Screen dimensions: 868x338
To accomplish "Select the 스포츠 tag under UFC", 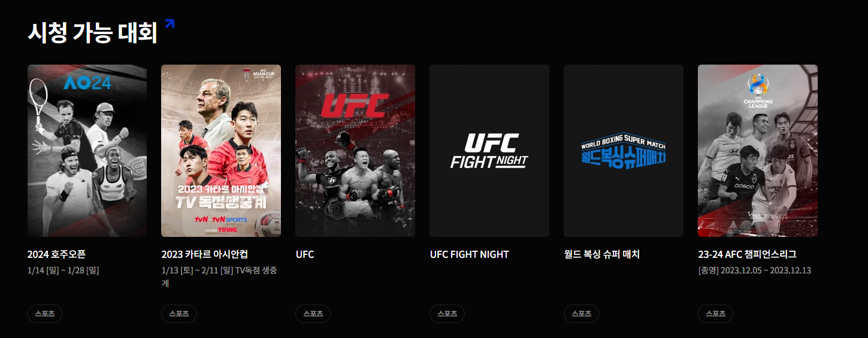I will pos(313,313).
